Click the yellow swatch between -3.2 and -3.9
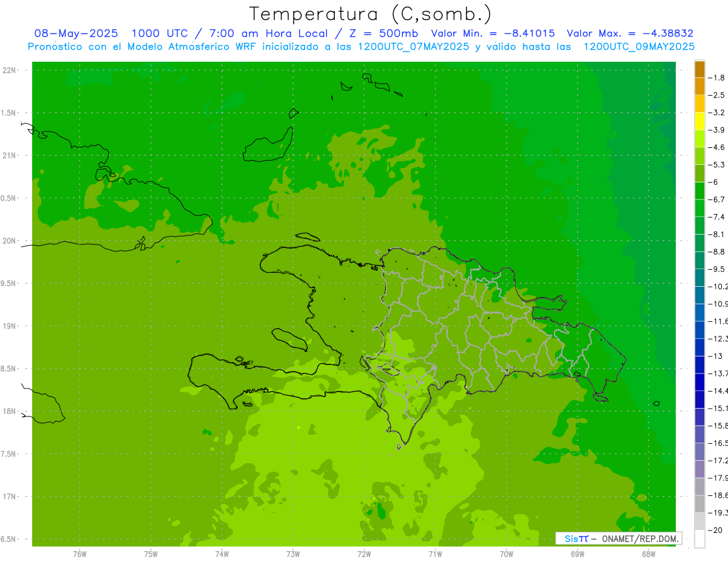 (x=699, y=121)
